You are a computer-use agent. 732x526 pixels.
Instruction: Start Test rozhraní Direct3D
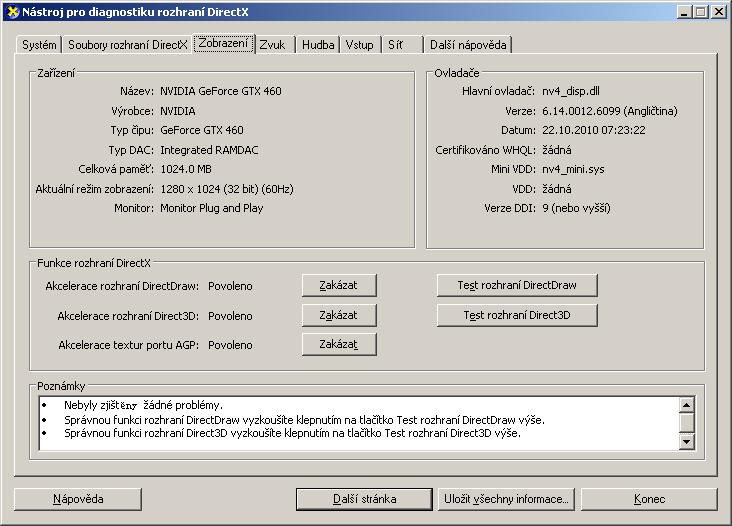coord(517,315)
